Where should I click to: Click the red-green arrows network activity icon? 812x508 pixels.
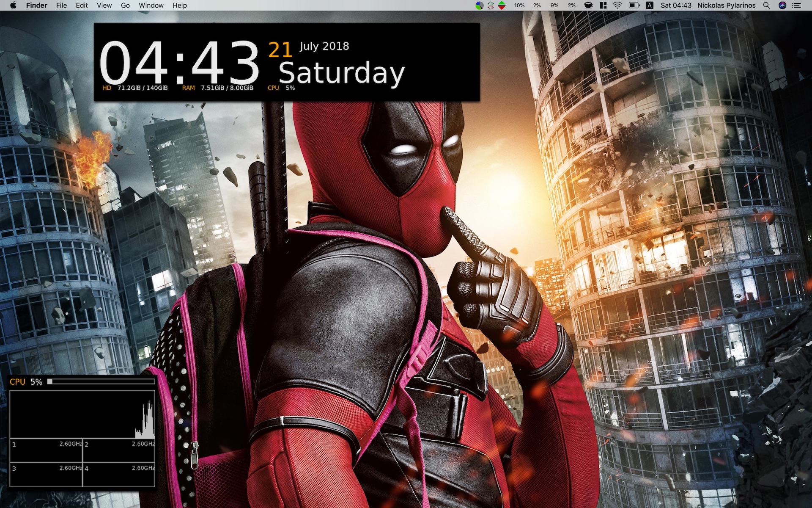502,6
